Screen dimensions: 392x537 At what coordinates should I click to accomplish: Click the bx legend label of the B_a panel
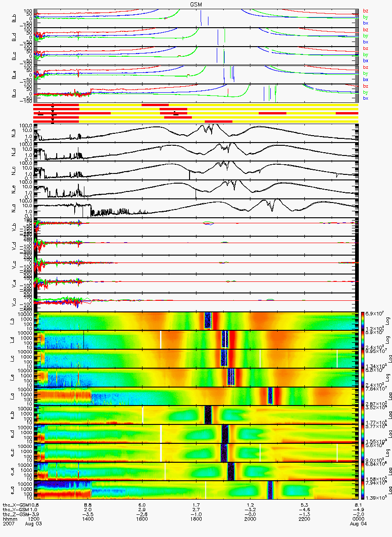click(365, 98)
